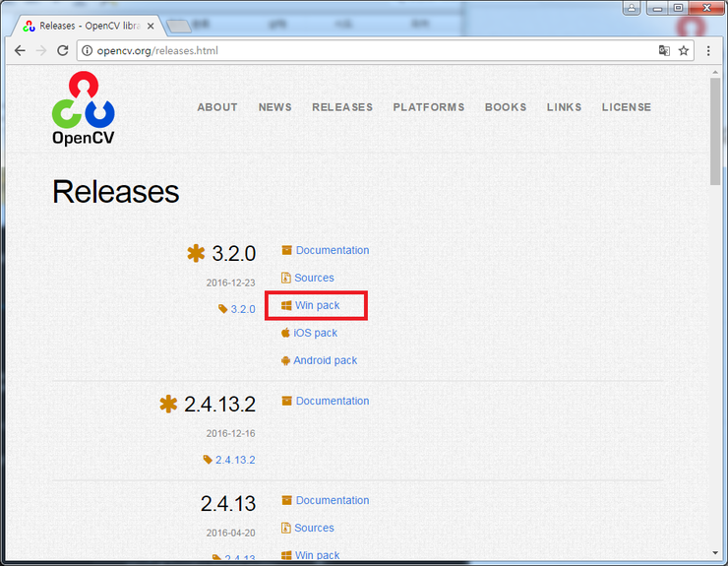Click the tag icon beside 3.2.0

pyautogui.click(x=223, y=309)
